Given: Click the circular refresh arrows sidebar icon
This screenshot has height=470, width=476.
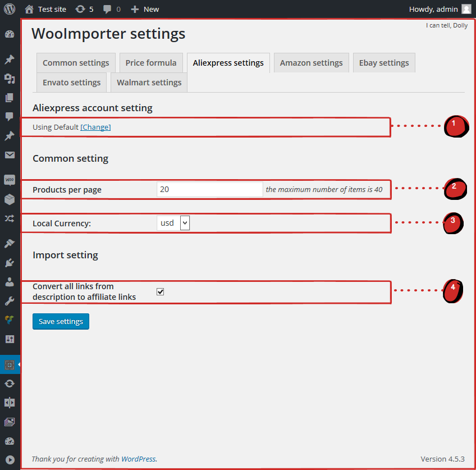Looking at the screenshot, I should pos(10,384).
